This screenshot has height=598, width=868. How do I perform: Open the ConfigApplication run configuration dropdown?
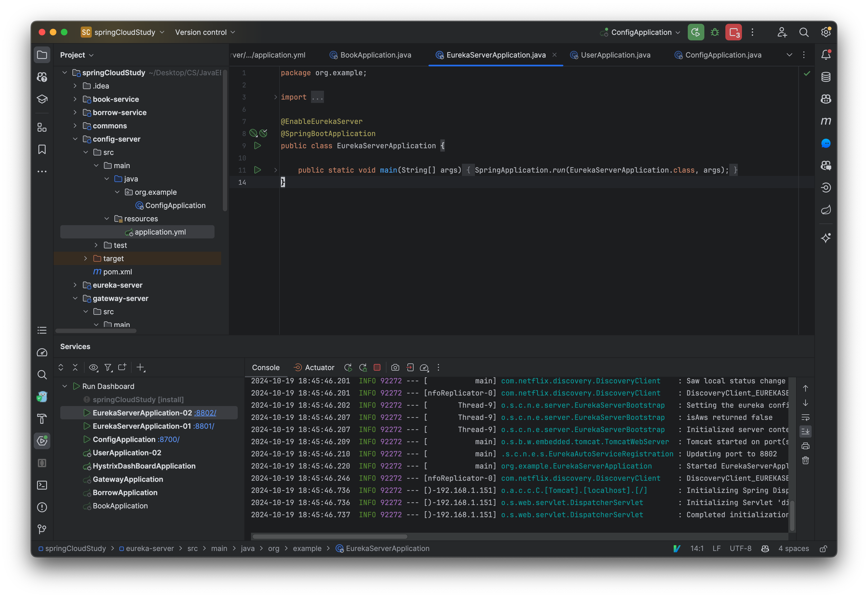641,32
